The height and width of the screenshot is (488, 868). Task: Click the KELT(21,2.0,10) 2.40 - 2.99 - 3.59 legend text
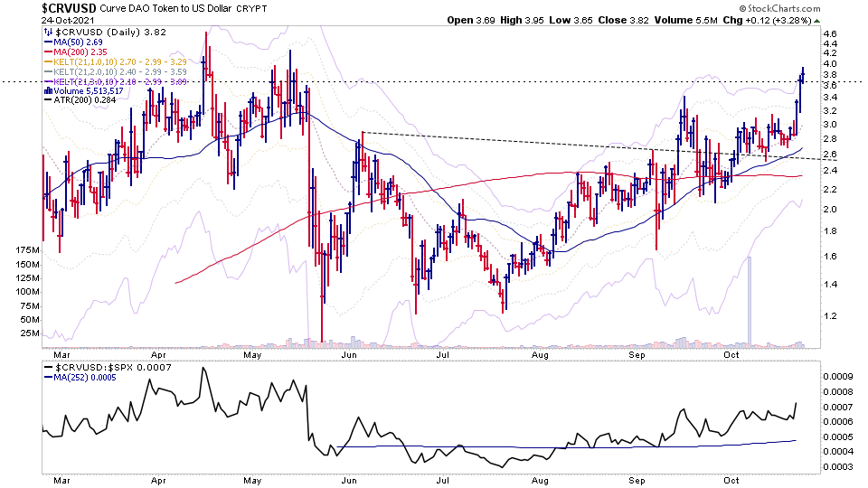(120, 72)
